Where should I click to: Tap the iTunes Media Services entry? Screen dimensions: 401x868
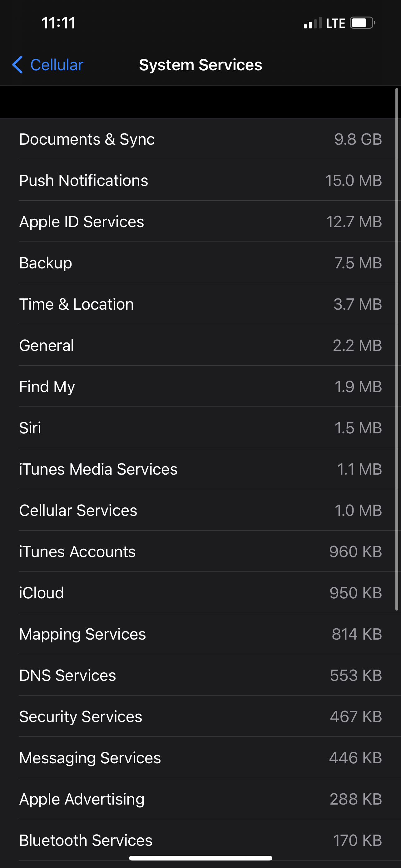(x=200, y=469)
